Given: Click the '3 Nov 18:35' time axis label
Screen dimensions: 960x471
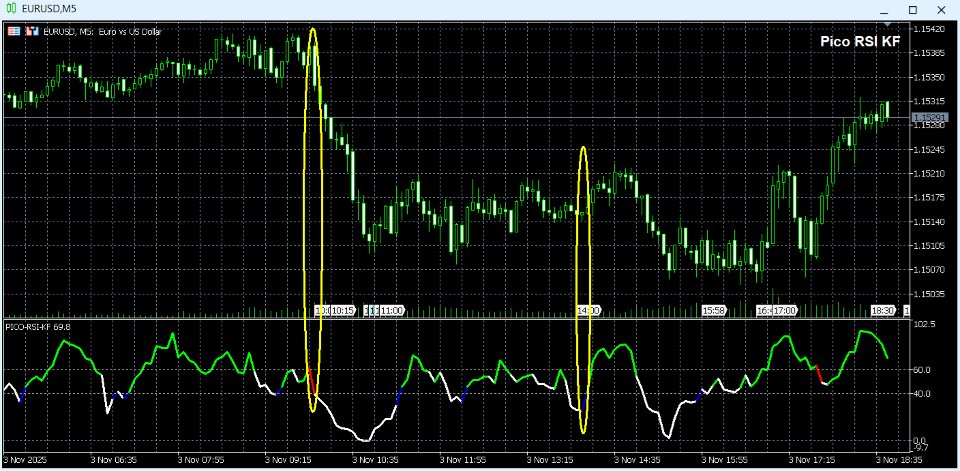Looking at the screenshot, I should coord(901,459).
